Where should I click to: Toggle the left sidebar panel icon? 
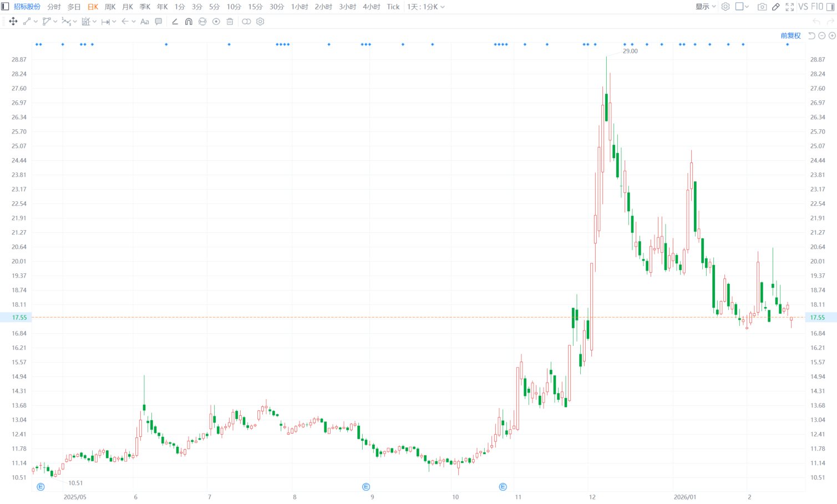tap(5, 7)
